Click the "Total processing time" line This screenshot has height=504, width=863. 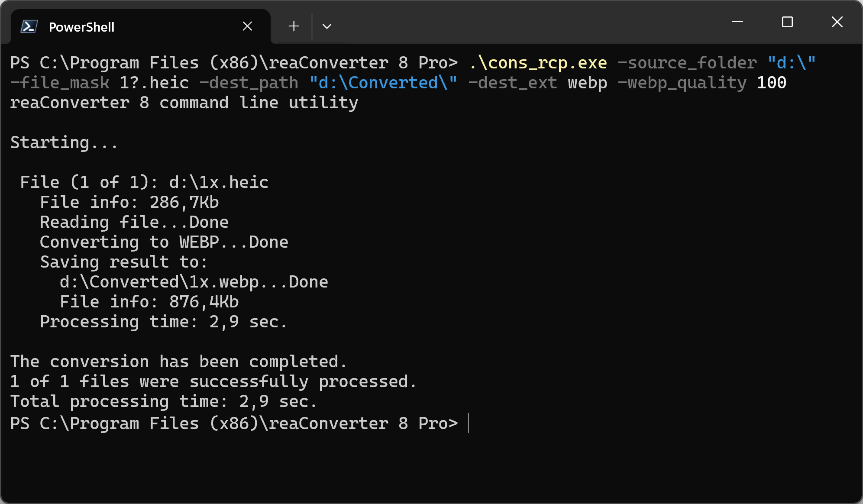click(163, 401)
